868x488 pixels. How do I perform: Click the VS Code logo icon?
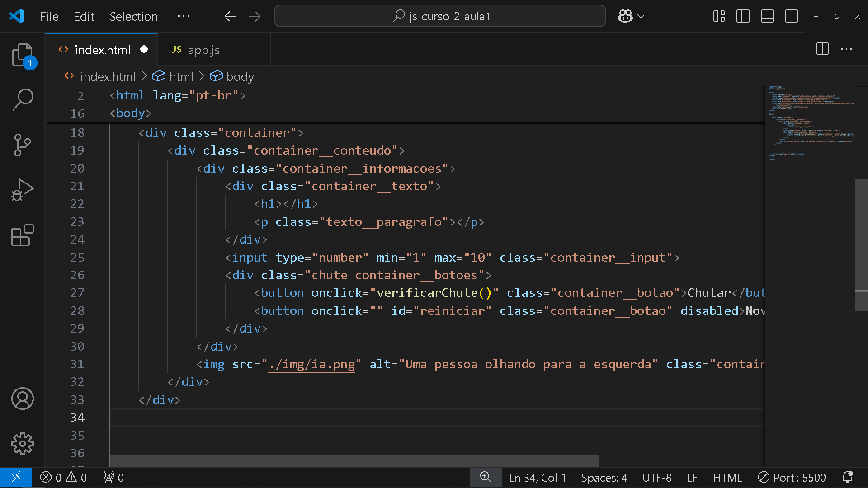(17, 16)
